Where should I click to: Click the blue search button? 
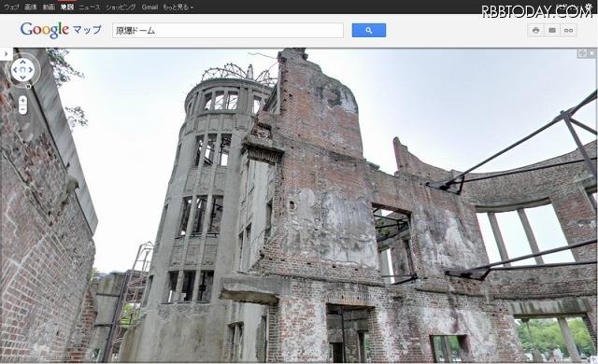coord(369,31)
